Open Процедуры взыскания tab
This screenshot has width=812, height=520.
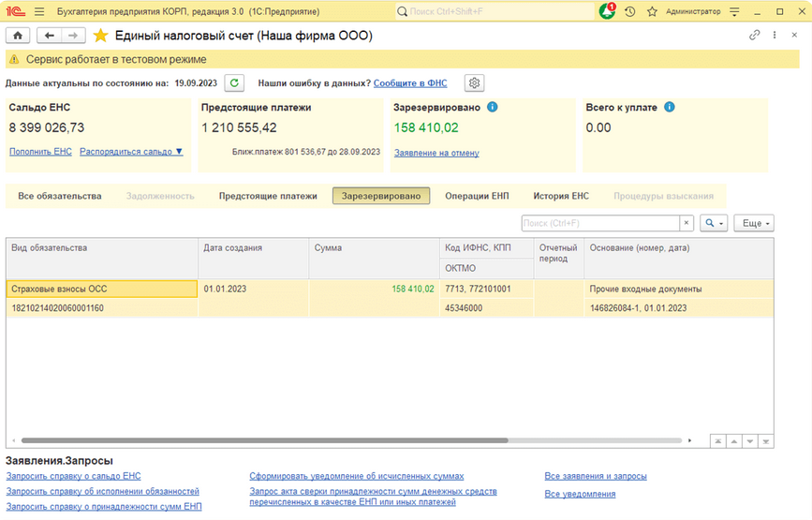pos(663,196)
